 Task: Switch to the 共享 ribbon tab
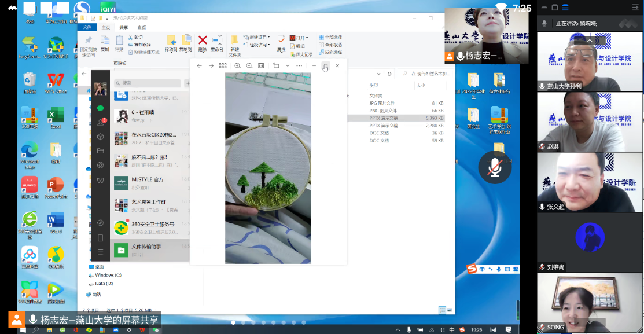pos(124,27)
